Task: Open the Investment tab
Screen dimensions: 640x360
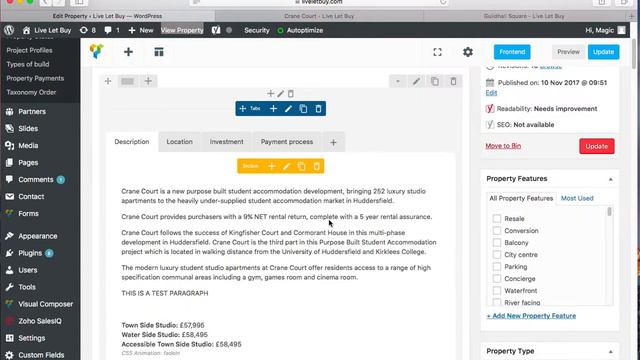Action: pyautogui.click(x=227, y=142)
